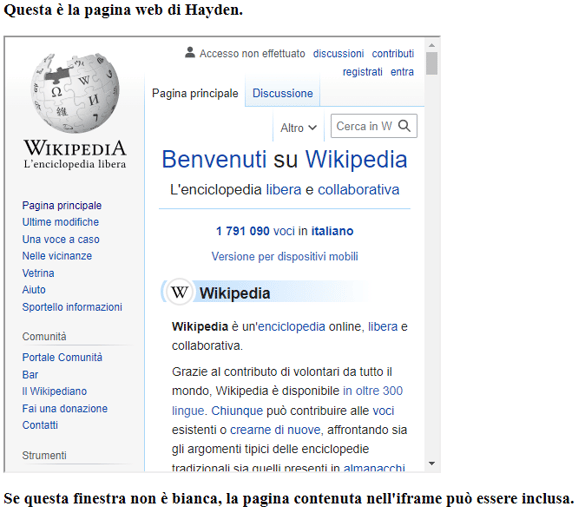Go to Una voce a caso

(61, 239)
